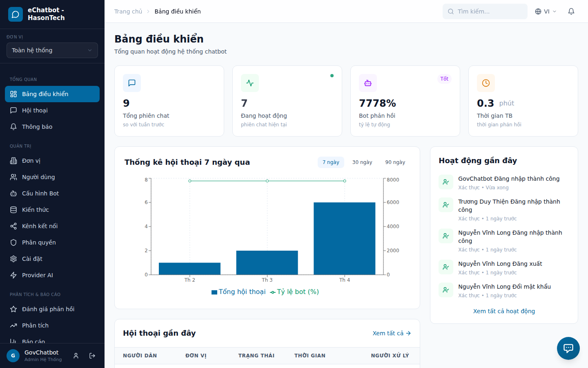Click Xem tất cả hoạt động link
The width and height of the screenshot is (588, 368).
coord(504,311)
